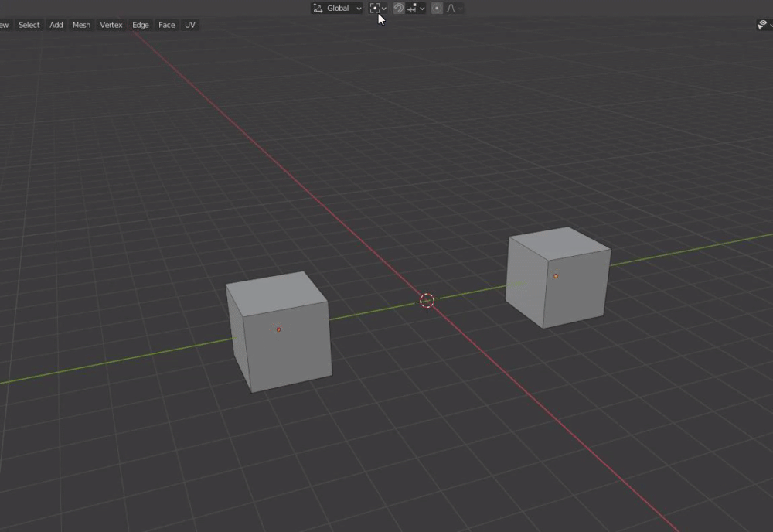Click the orange origin dot of right cube
The image size is (773, 532).
click(556, 276)
